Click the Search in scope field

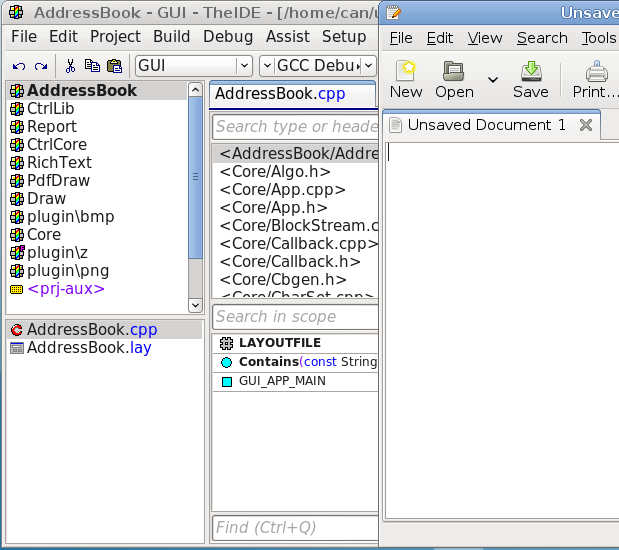pos(294,317)
